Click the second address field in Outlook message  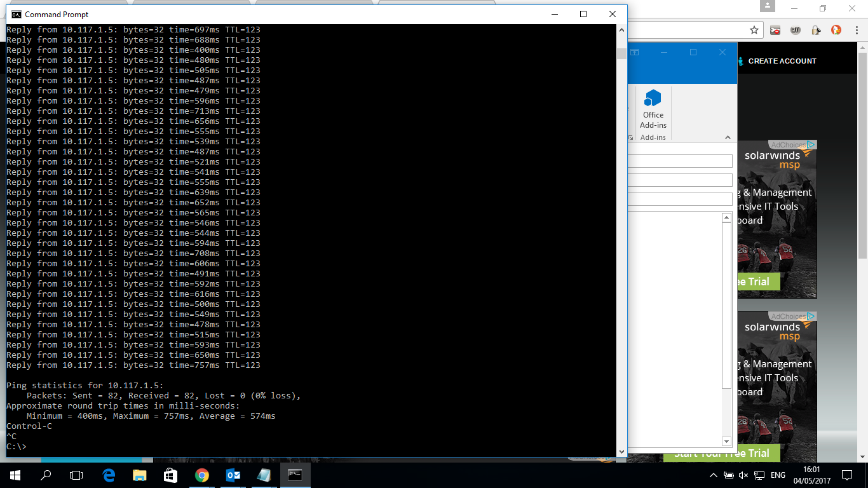click(680, 180)
